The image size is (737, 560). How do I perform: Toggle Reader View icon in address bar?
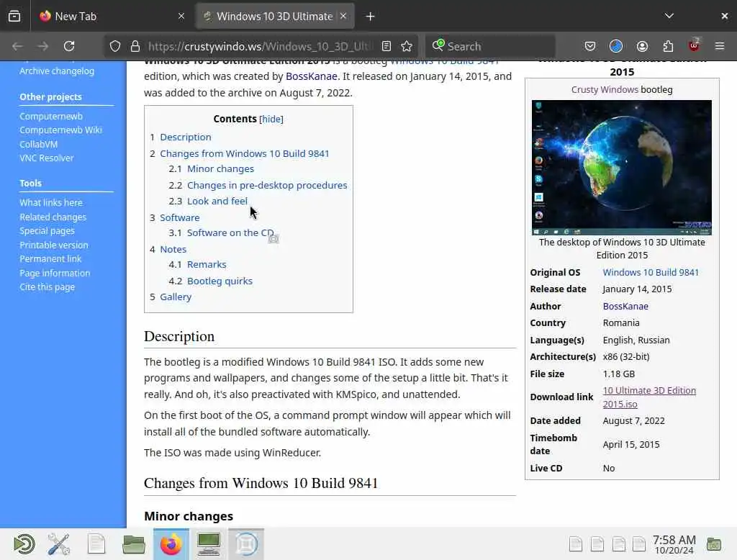click(386, 46)
